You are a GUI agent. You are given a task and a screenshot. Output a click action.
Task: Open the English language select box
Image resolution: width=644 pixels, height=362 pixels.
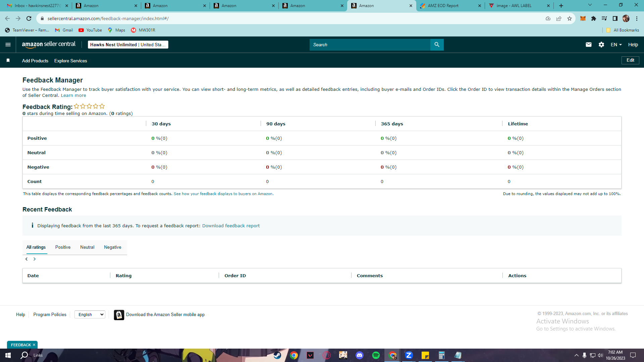click(x=90, y=315)
